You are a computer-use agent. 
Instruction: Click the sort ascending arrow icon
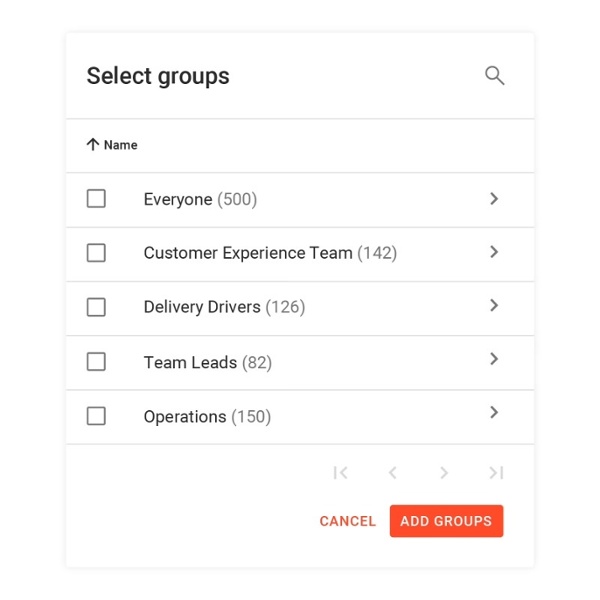(x=93, y=145)
